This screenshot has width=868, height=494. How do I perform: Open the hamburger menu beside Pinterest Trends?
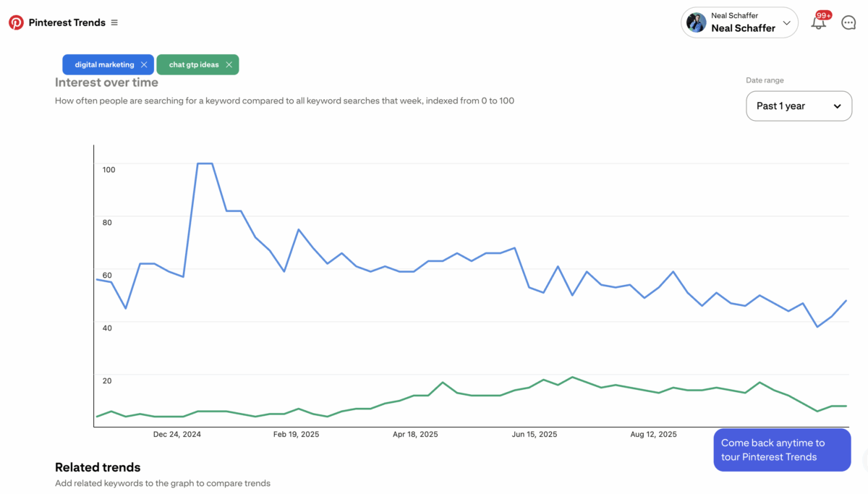(114, 22)
